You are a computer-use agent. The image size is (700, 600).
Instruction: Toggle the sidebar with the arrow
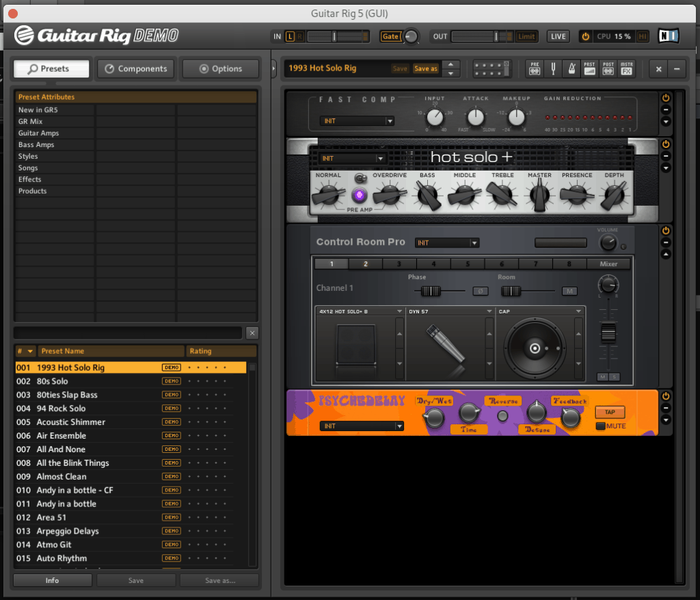(273, 69)
